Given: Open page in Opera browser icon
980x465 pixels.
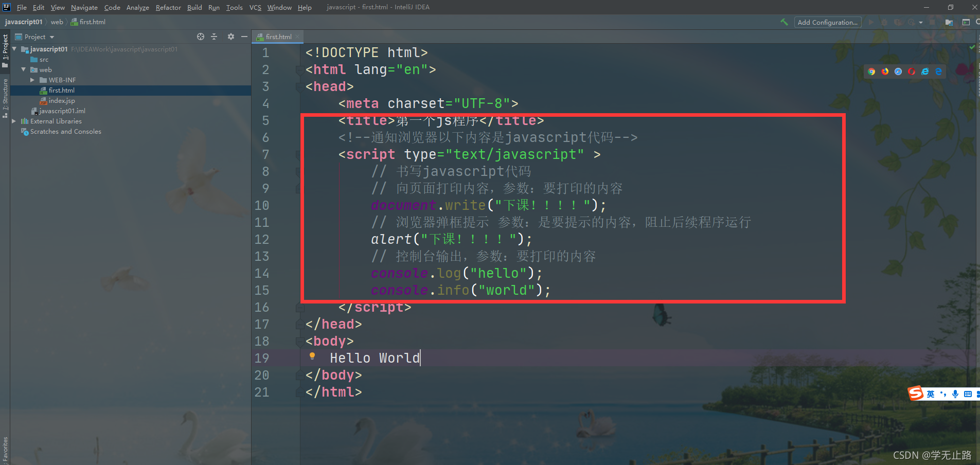Looking at the screenshot, I should coord(912,71).
